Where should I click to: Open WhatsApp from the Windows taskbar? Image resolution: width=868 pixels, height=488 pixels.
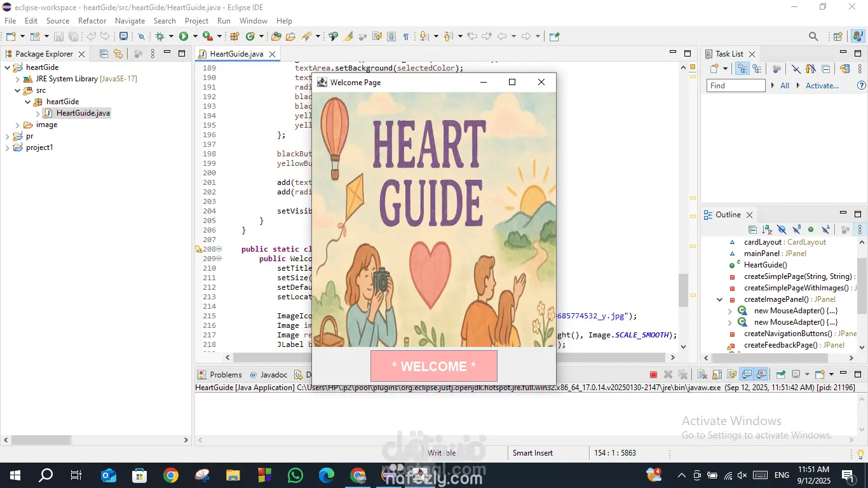pyautogui.click(x=295, y=475)
